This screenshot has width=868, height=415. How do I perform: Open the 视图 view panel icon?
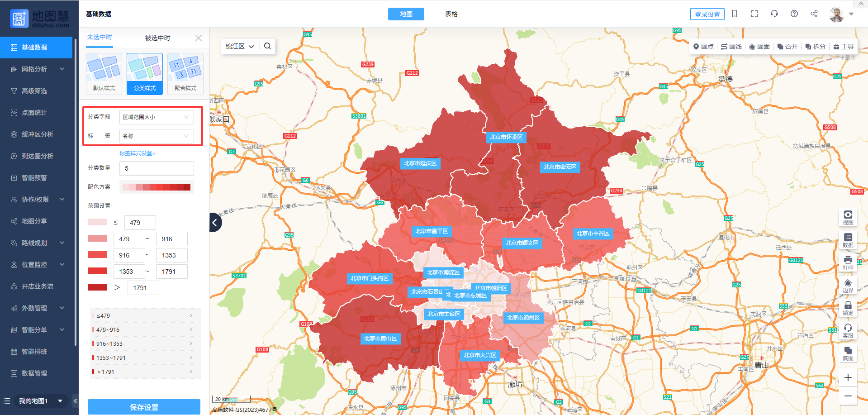848,217
